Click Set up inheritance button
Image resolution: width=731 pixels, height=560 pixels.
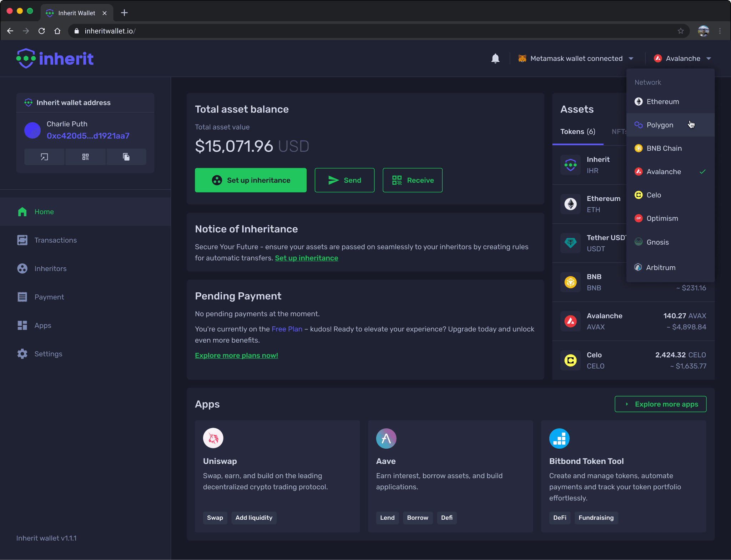(x=251, y=180)
